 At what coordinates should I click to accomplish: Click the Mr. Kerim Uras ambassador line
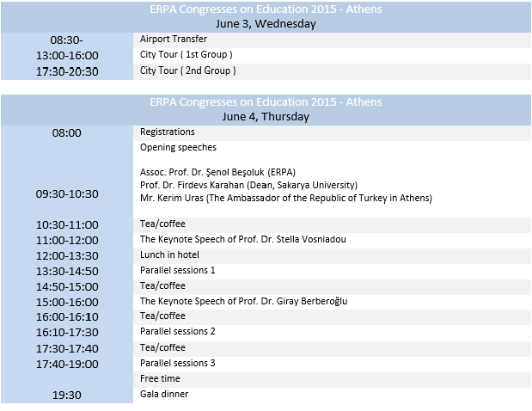[285, 198]
